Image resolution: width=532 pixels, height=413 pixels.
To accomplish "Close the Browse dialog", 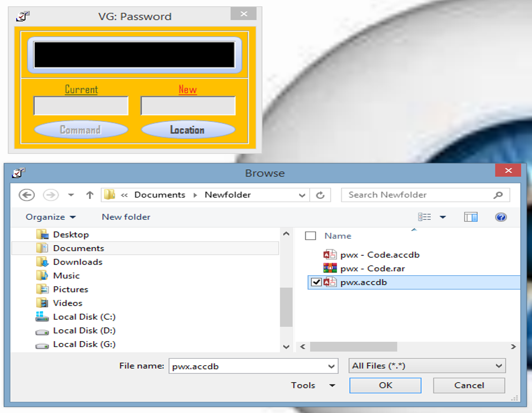I will click(508, 170).
